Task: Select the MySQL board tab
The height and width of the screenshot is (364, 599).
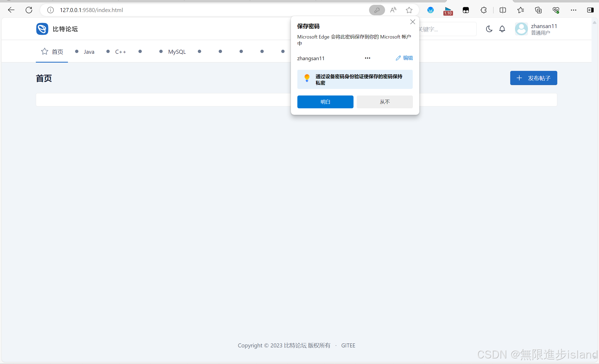Action: (x=172, y=52)
